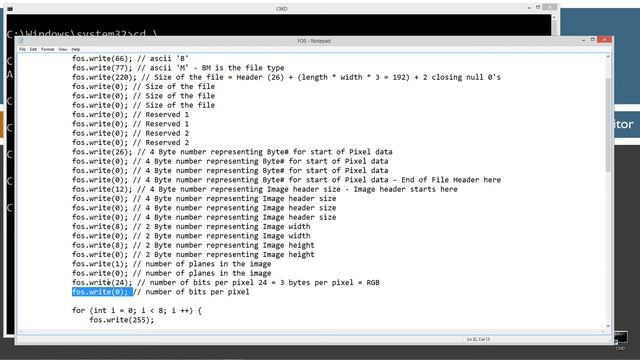Click the fos.write(1) number of planes line
Viewport: 640px width, 360px height.
pyautogui.click(x=171, y=264)
